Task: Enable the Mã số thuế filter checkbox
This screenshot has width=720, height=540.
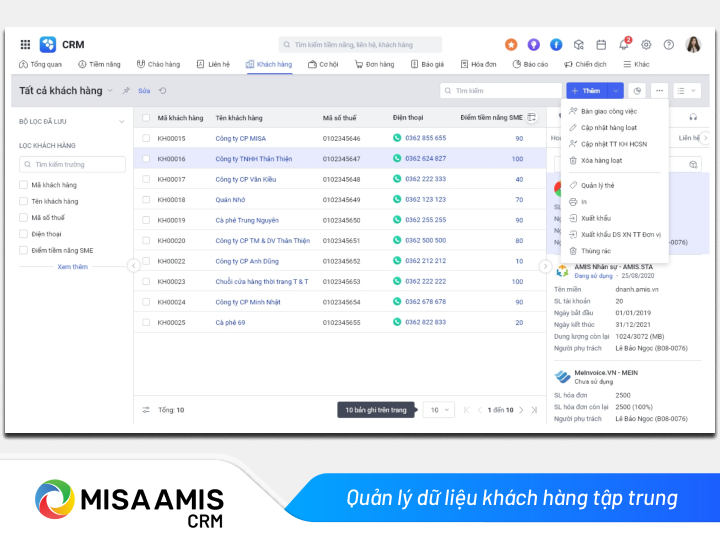Action: tap(23, 217)
